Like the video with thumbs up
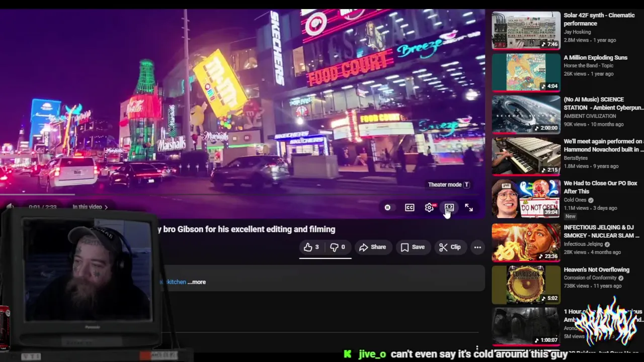Image resolution: width=644 pixels, height=362 pixels. 311,247
